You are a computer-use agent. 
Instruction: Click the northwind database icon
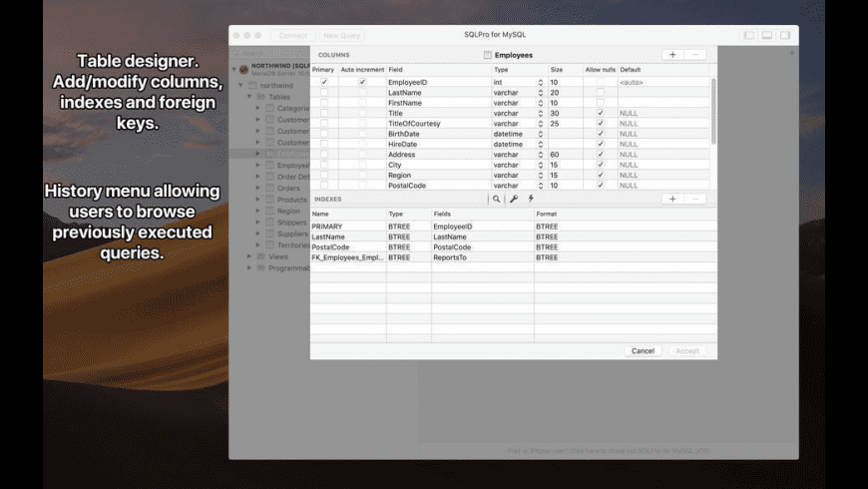point(252,85)
